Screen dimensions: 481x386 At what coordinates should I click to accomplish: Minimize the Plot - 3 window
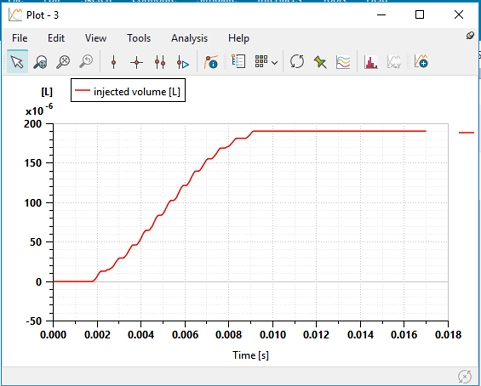(x=381, y=15)
